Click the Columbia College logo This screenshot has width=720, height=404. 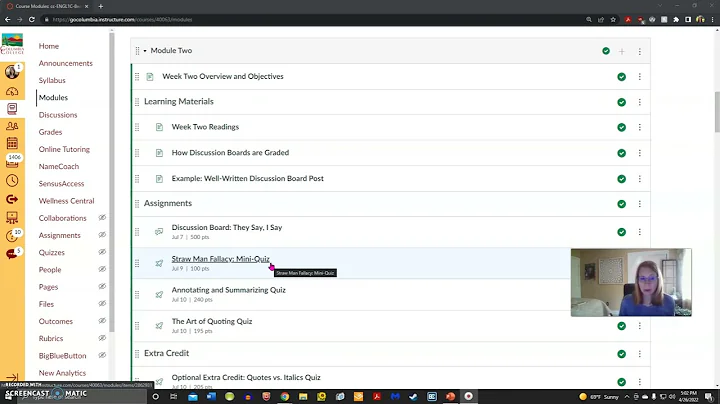coord(12,44)
